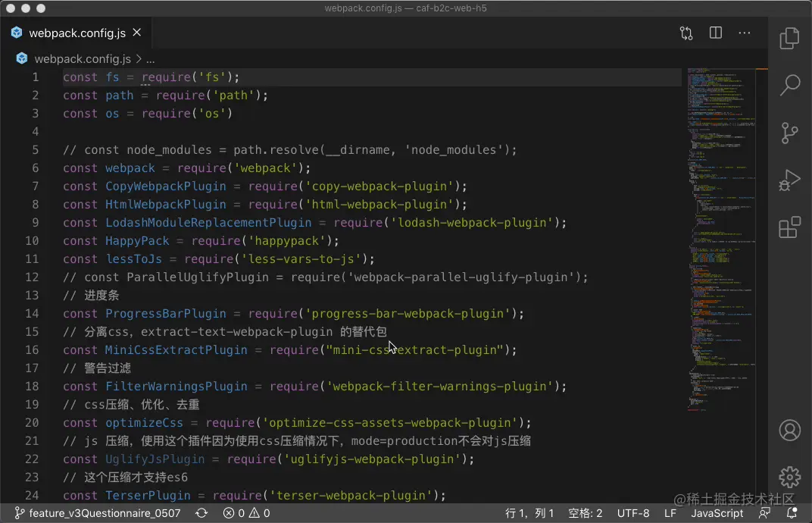Close the webpack.config.js tab

click(136, 33)
